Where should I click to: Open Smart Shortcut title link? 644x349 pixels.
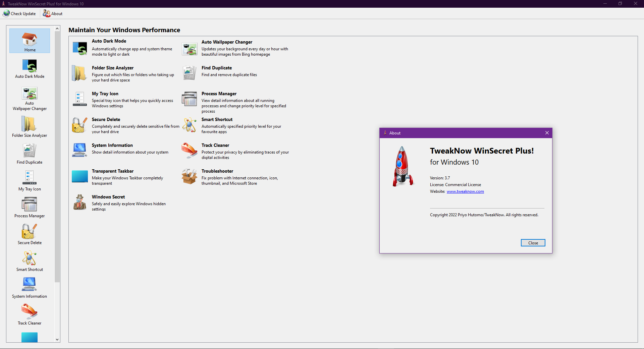[x=217, y=119]
